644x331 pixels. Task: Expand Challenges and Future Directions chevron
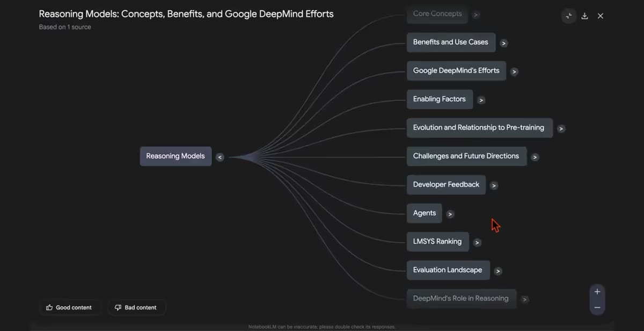[x=535, y=157]
